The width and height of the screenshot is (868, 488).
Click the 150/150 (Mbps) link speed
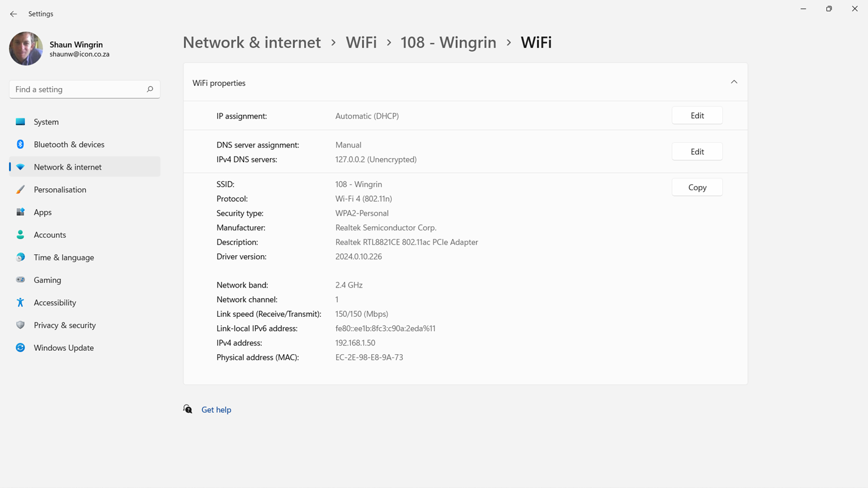[362, 314]
